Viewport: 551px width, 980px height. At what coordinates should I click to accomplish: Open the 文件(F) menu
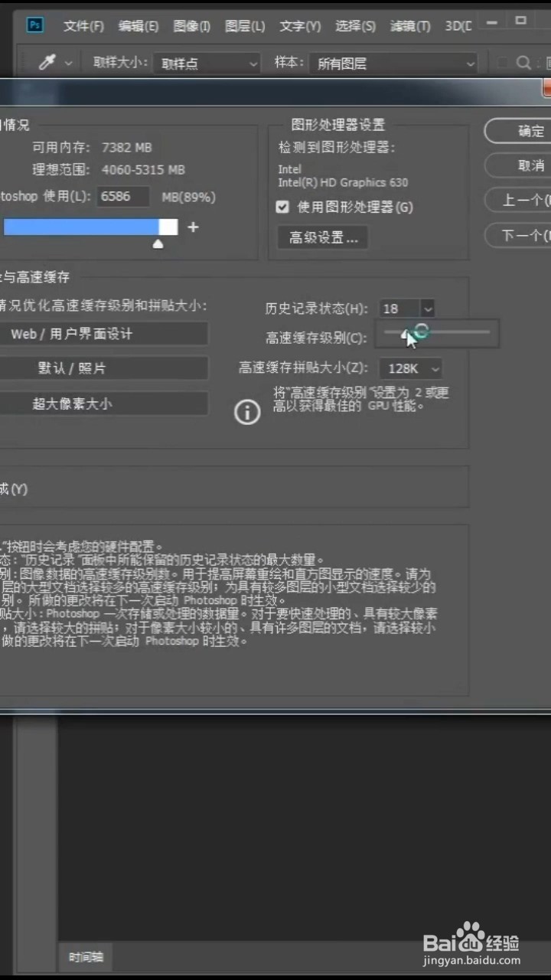(x=83, y=26)
